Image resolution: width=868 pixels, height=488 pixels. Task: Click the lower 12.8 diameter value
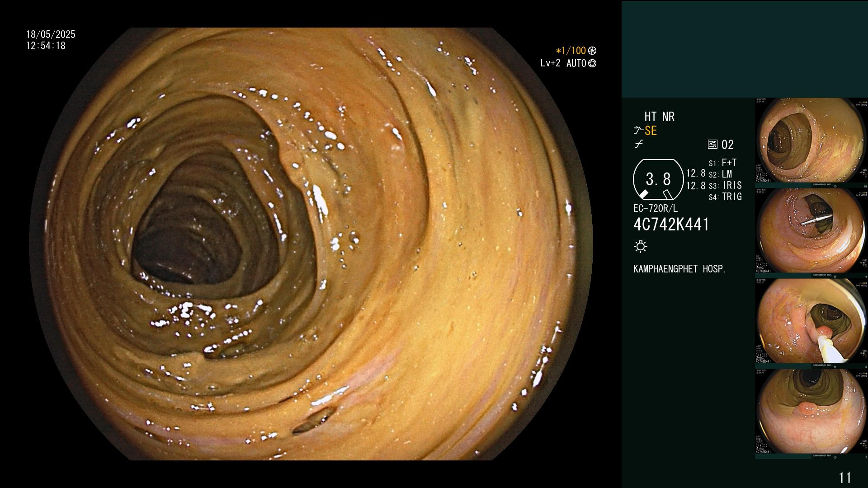click(696, 186)
